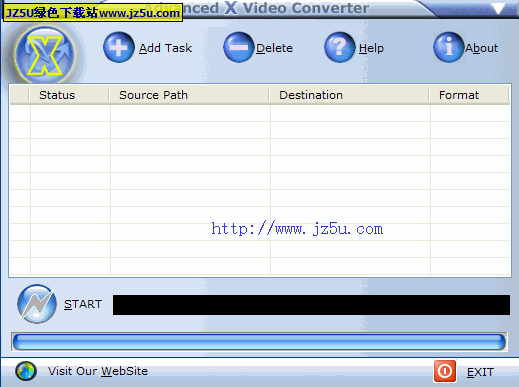Viewport: 519px width, 387px height.
Task: Click the blue conversion progress bar
Action: tap(259, 342)
